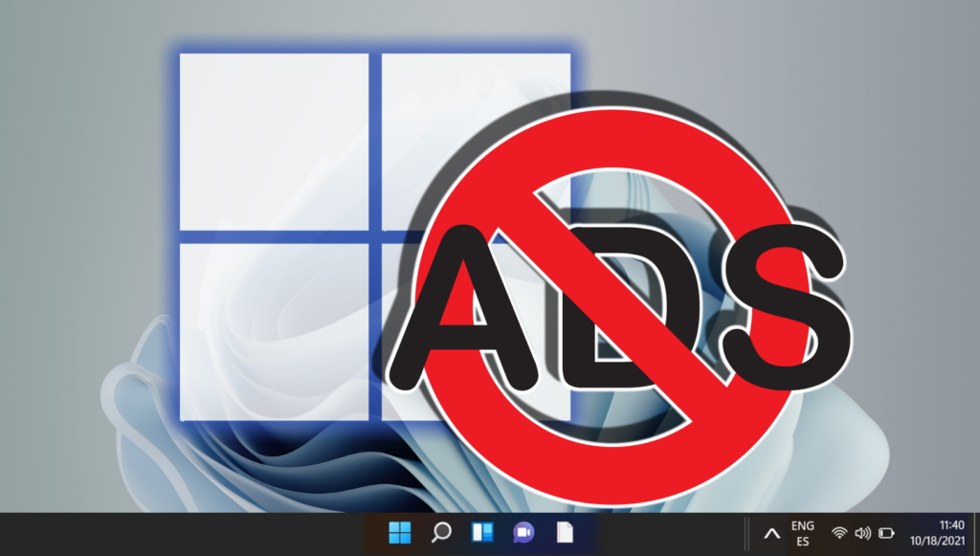Click the battery status icon
The width and height of the screenshot is (980, 556).
[886, 533]
